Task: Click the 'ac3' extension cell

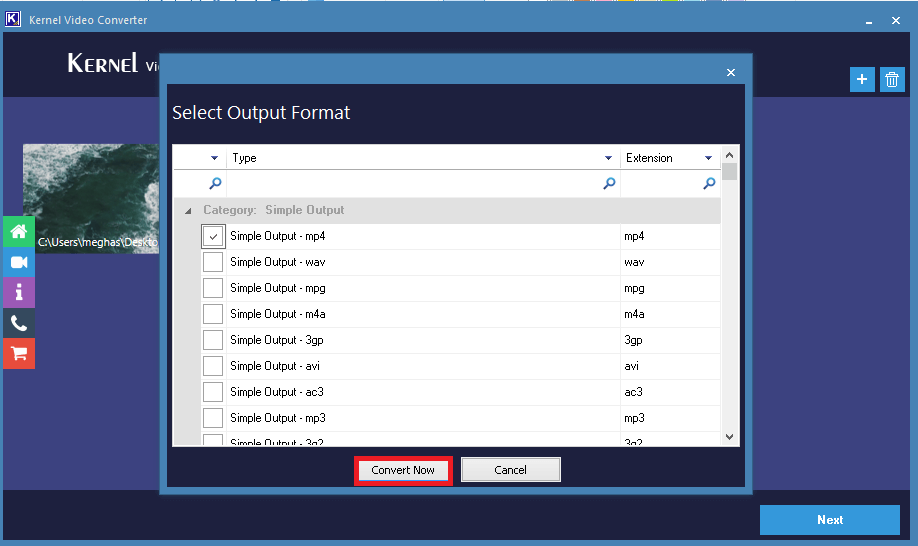Action: point(670,392)
